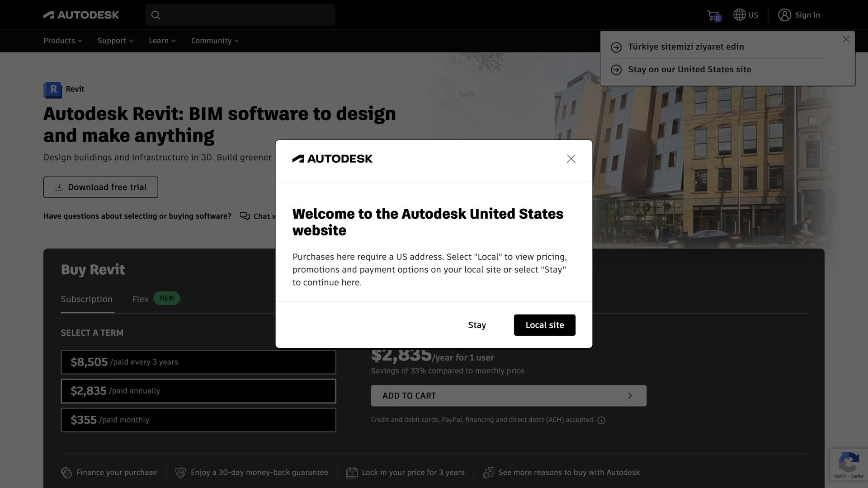Select the $2,835 annual payment option
This screenshot has height=488, width=868.
click(x=198, y=390)
